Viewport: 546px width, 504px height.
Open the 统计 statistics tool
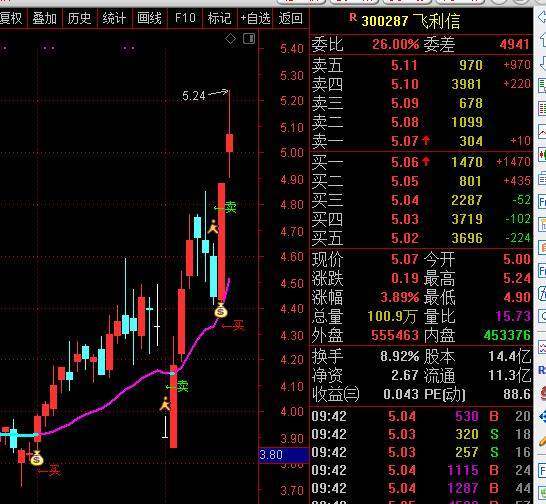(x=114, y=18)
